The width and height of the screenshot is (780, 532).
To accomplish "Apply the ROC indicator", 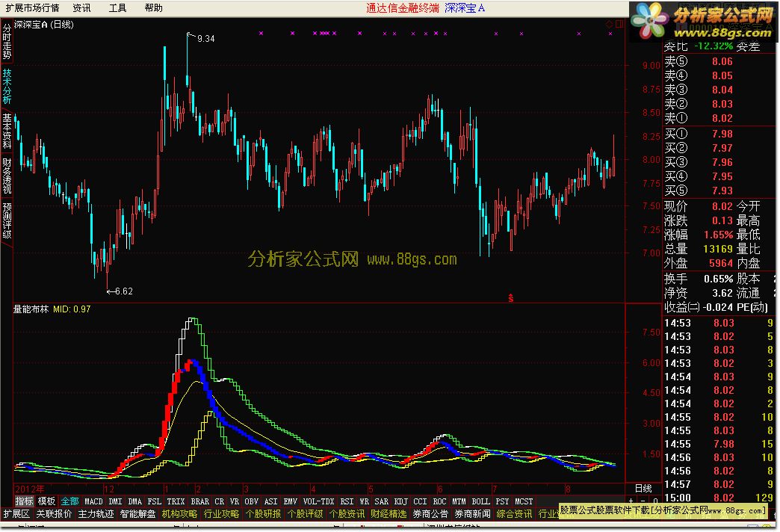I will pos(440,501).
